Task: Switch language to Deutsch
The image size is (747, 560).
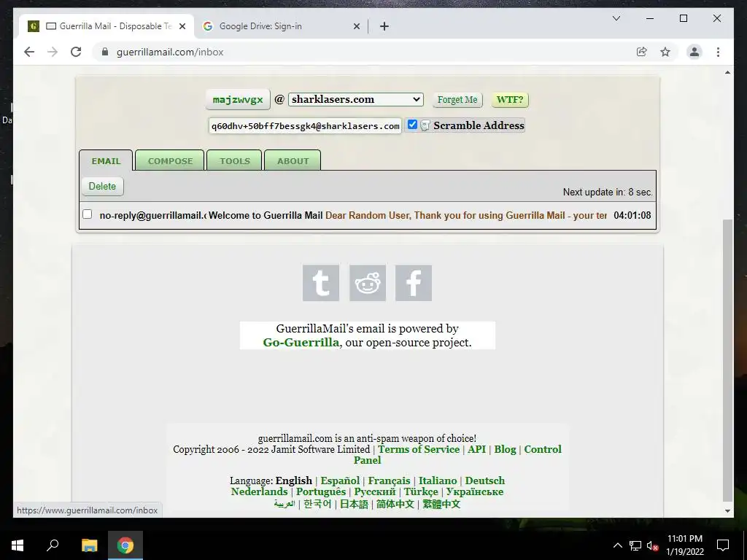Action: coord(485,481)
